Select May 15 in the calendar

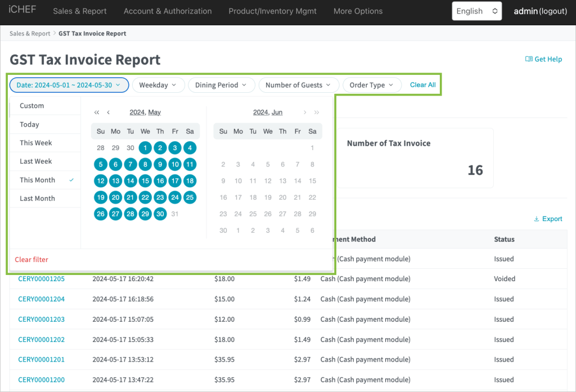click(x=145, y=181)
